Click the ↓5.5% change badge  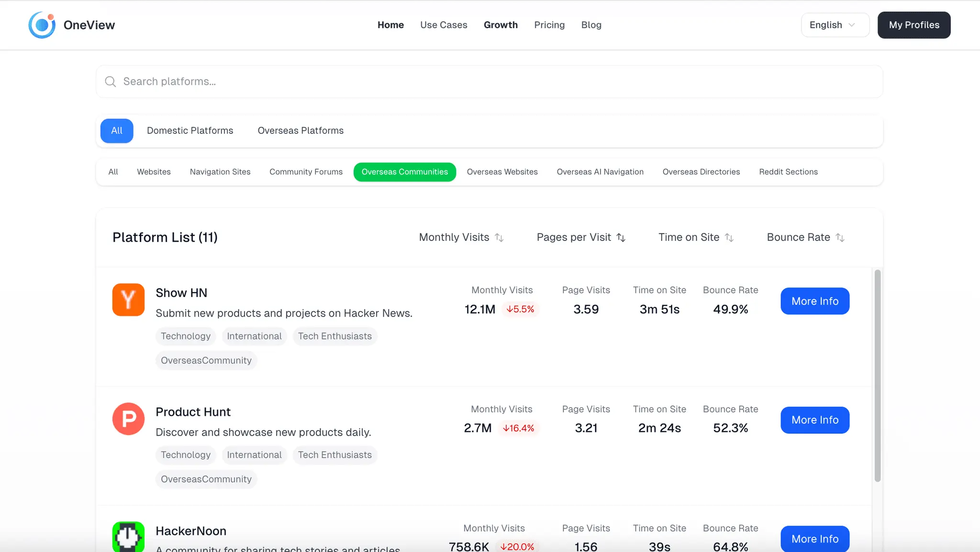tap(520, 309)
